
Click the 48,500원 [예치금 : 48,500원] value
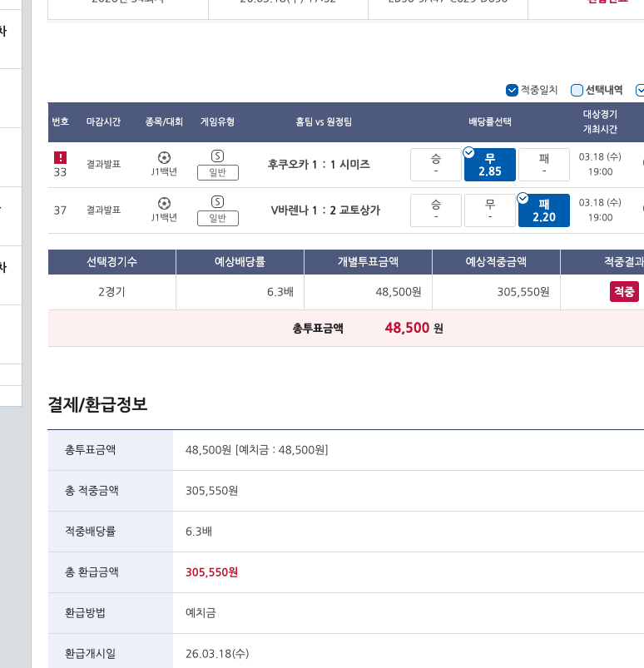coord(256,450)
